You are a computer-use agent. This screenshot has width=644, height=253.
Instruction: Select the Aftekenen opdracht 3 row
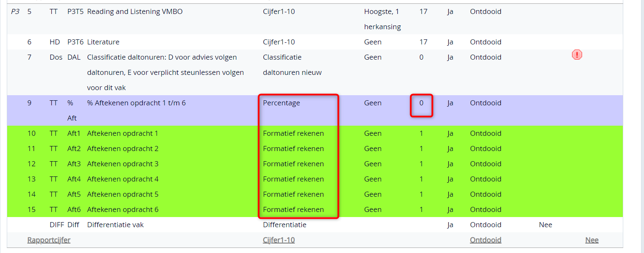315,164
